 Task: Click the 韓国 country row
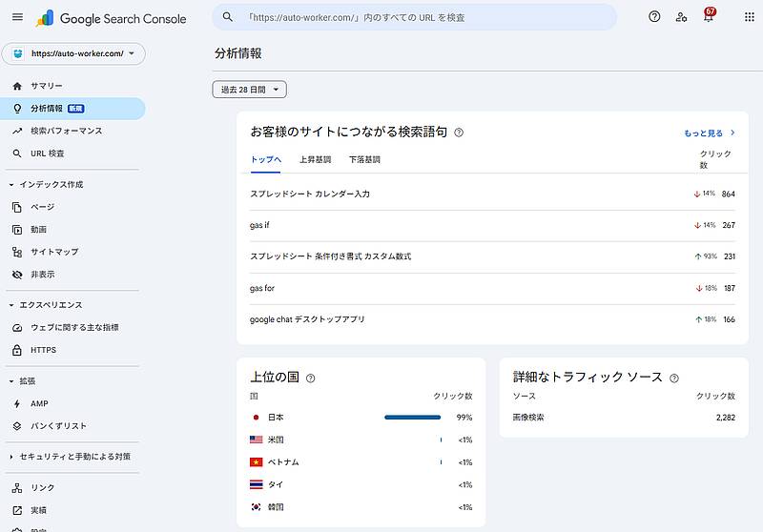361,507
